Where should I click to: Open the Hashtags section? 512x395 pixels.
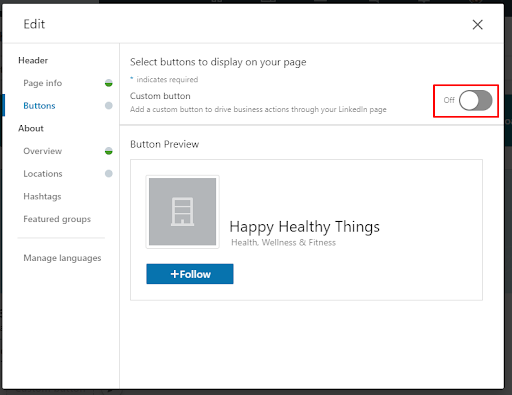42,196
